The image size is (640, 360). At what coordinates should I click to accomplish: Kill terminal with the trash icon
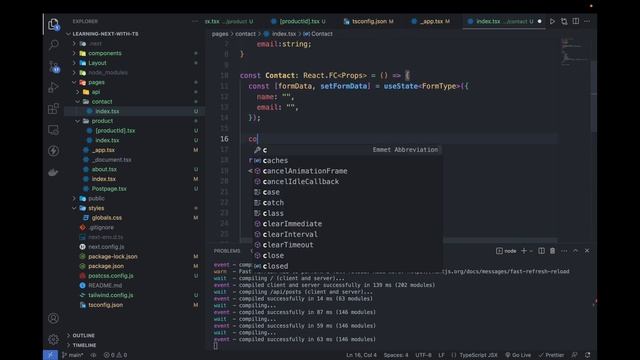(552, 251)
